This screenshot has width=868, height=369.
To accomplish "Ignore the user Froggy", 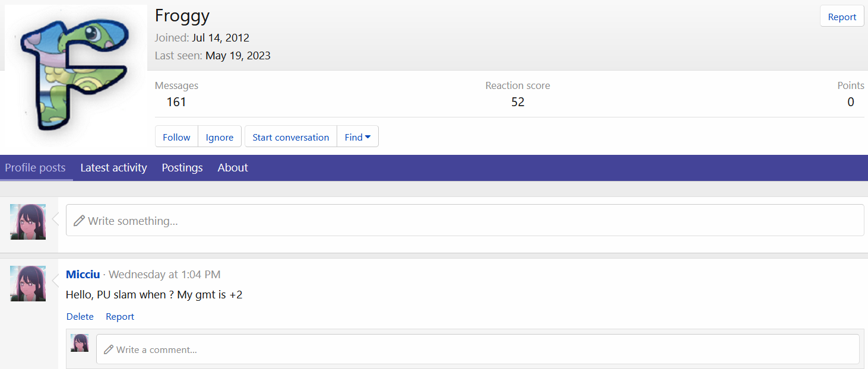I will pyautogui.click(x=220, y=137).
